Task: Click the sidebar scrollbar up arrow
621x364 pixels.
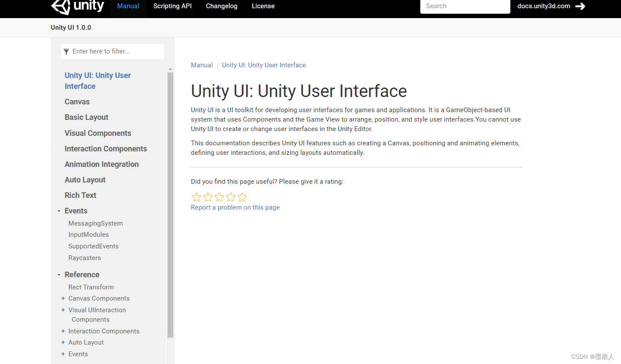Action: [x=170, y=69]
